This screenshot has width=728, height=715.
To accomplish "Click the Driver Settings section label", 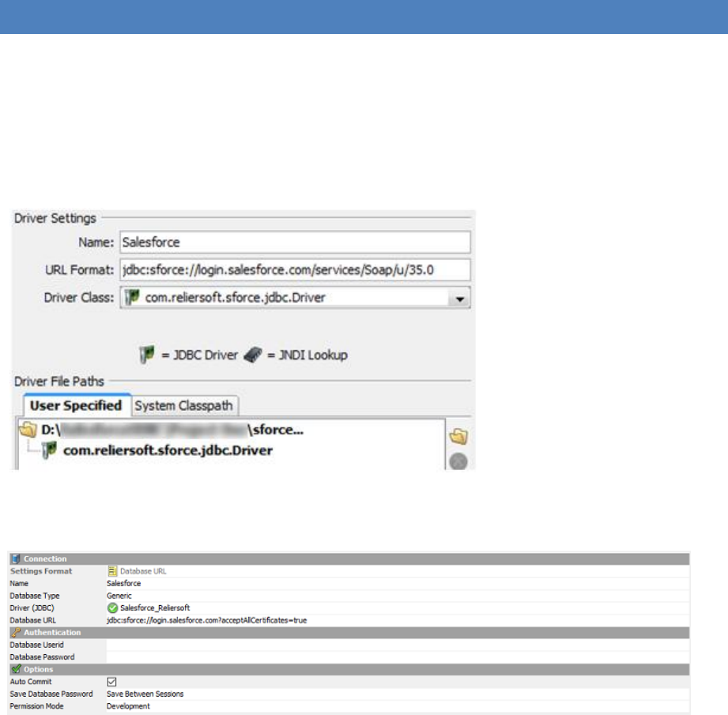I will click(x=55, y=218).
